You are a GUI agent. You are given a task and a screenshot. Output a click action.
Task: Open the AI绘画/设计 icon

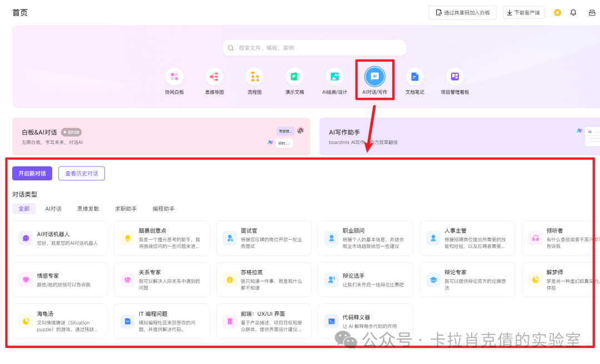coord(334,77)
